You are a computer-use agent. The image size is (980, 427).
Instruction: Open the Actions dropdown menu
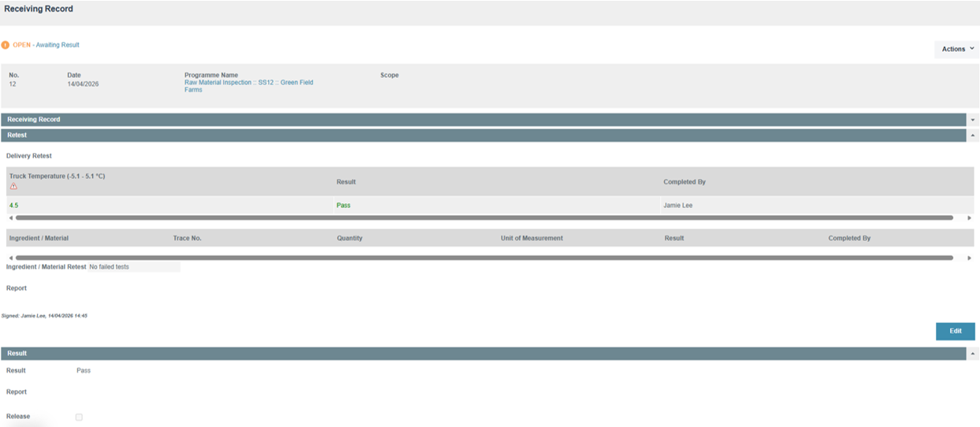(956, 49)
